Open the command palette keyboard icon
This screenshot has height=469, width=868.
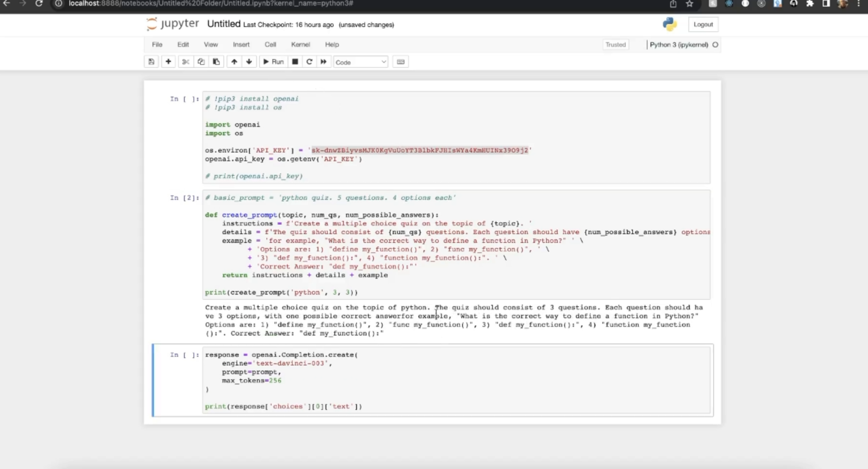tap(400, 62)
